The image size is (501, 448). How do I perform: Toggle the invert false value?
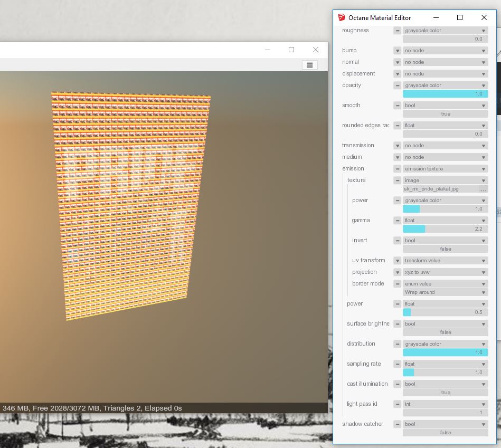[446, 249]
